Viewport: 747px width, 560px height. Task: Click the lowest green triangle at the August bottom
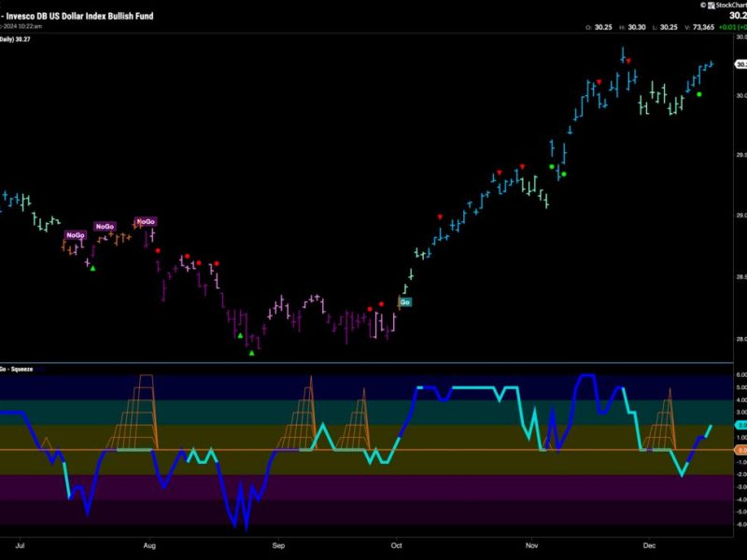(x=251, y=353)
